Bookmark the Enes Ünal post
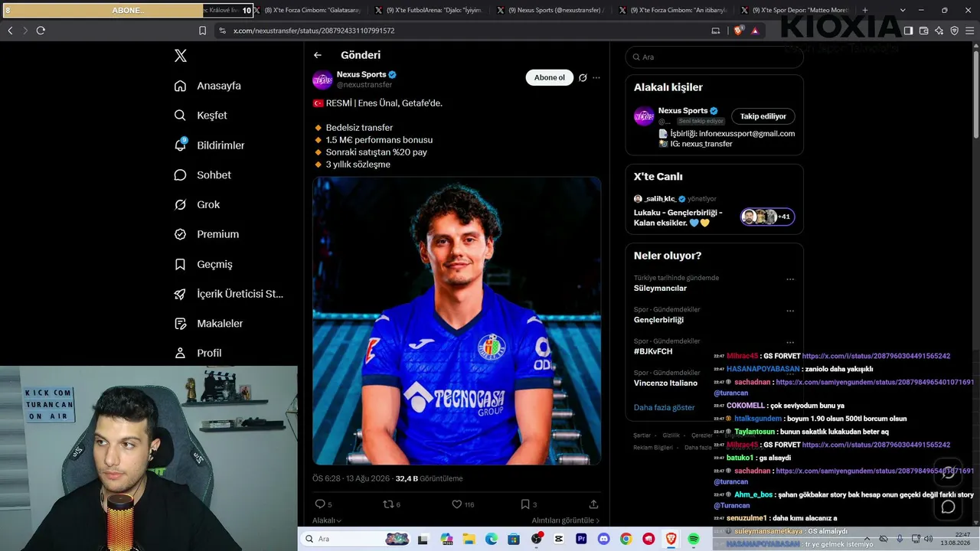The width and height of the screenshot is (980, 551). pyautogui.click(x=528, y=504)
